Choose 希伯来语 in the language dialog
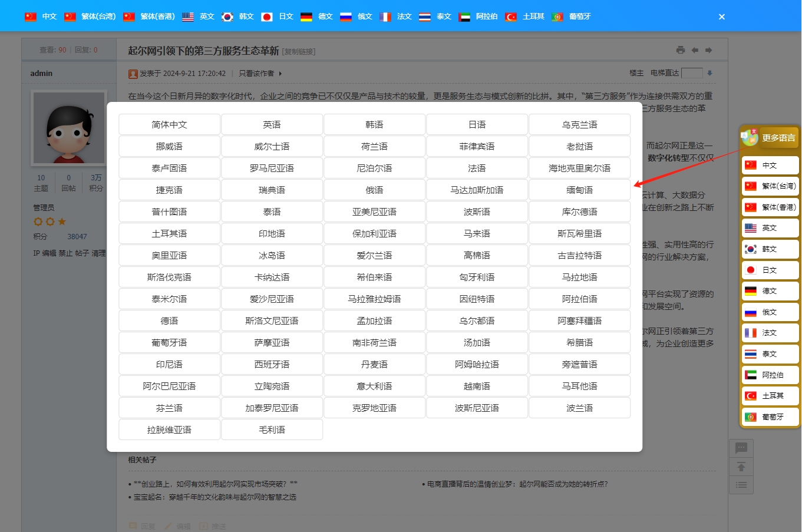Viewport: 802px width, 532px height. 375,277
